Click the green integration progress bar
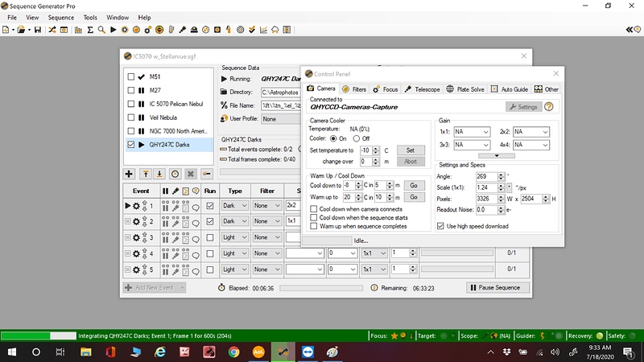 38,335
